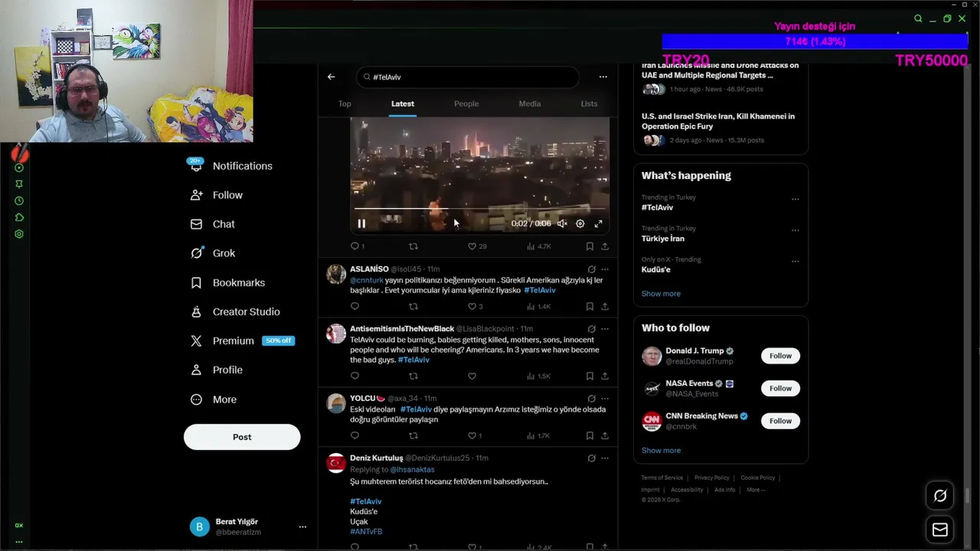This screenshot has width=980, height=551.
Task: Like ASLANİSO's post
Action: [472, 306]
